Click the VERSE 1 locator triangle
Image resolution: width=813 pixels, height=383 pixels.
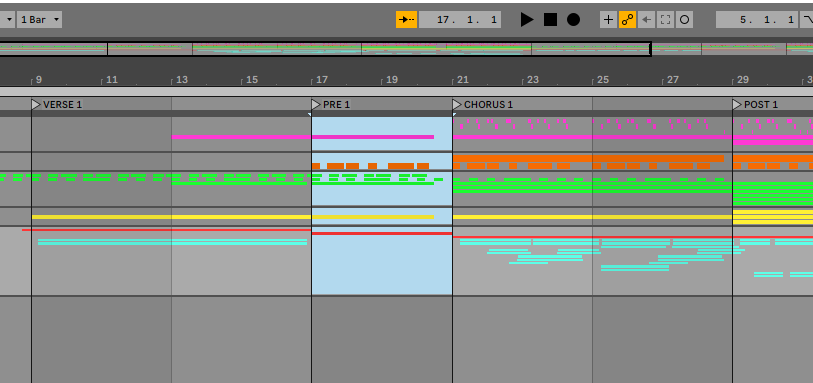[x=36, y=105]
